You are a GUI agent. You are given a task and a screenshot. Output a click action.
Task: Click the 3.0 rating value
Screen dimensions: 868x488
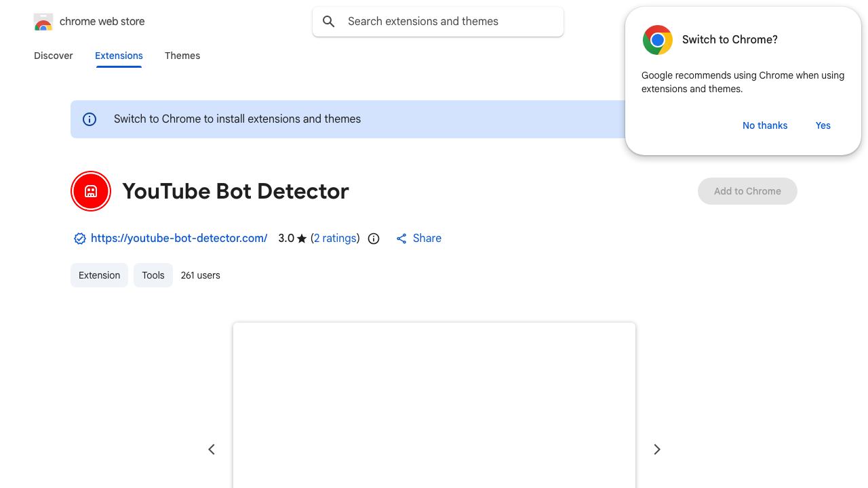[x=286, y=239]
